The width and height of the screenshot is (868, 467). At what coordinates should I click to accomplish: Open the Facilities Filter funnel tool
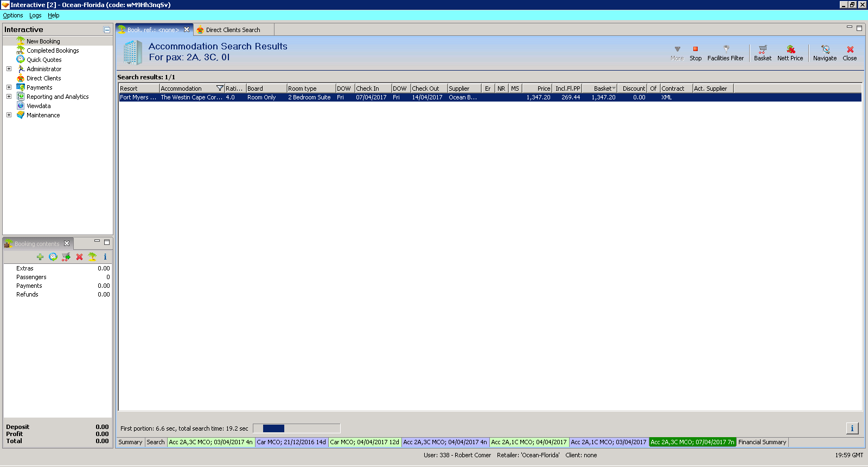click(x=726, y=53)
